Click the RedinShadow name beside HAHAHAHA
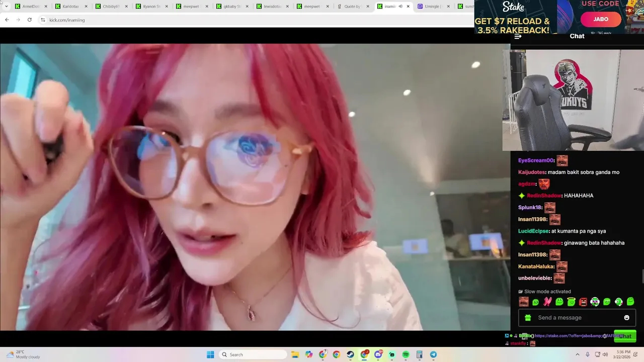644x362 pixels. (x=544, y=196)
